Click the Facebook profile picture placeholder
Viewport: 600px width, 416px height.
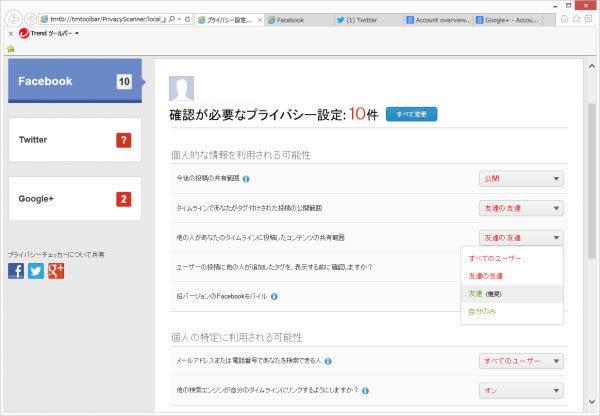coord(182,88)
